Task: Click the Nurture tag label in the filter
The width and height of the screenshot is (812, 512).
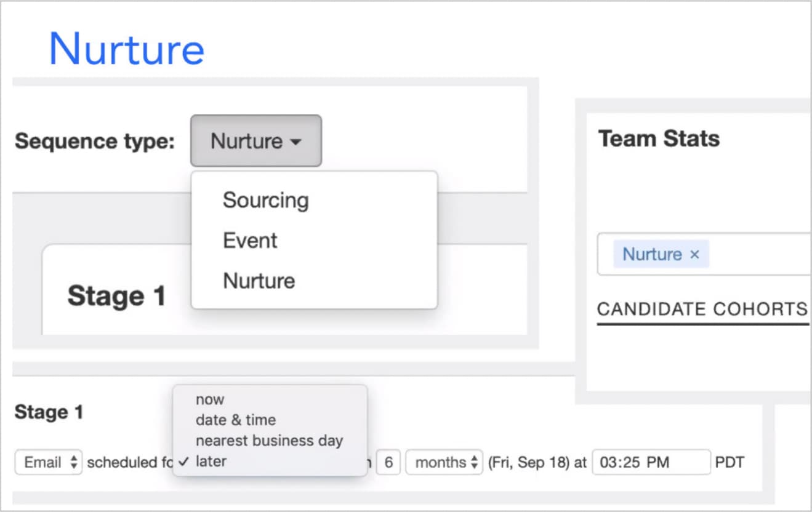Action: point(652,254)
